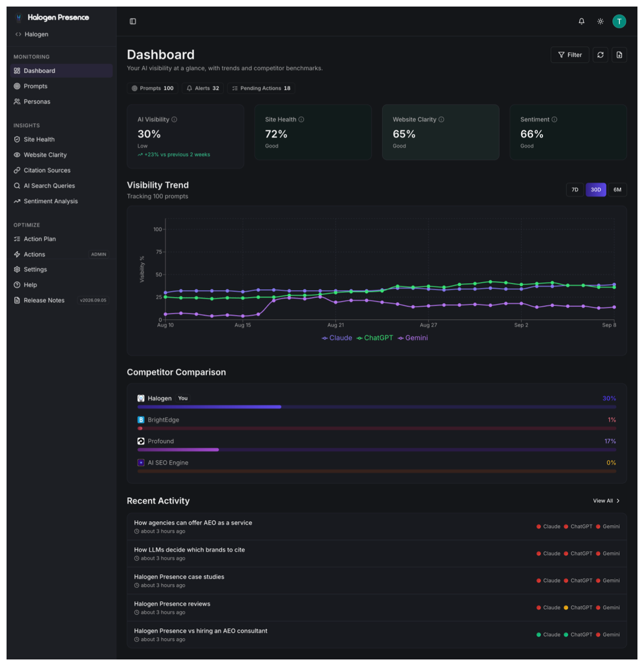This screenshot has width=644, height=666.
Task: Toggle the Claude series in legend
Action: 337,338
